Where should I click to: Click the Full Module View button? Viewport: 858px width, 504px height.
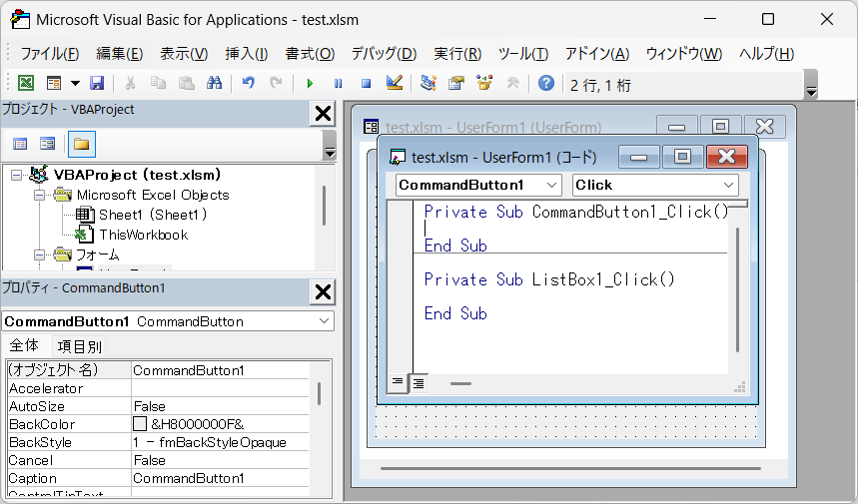click(x=419, y=383)
